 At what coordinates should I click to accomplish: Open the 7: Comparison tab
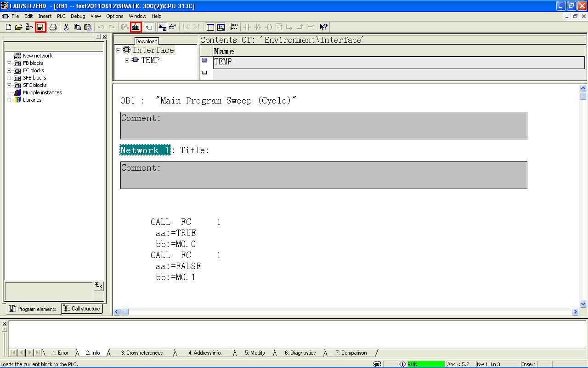click(351, 353)
